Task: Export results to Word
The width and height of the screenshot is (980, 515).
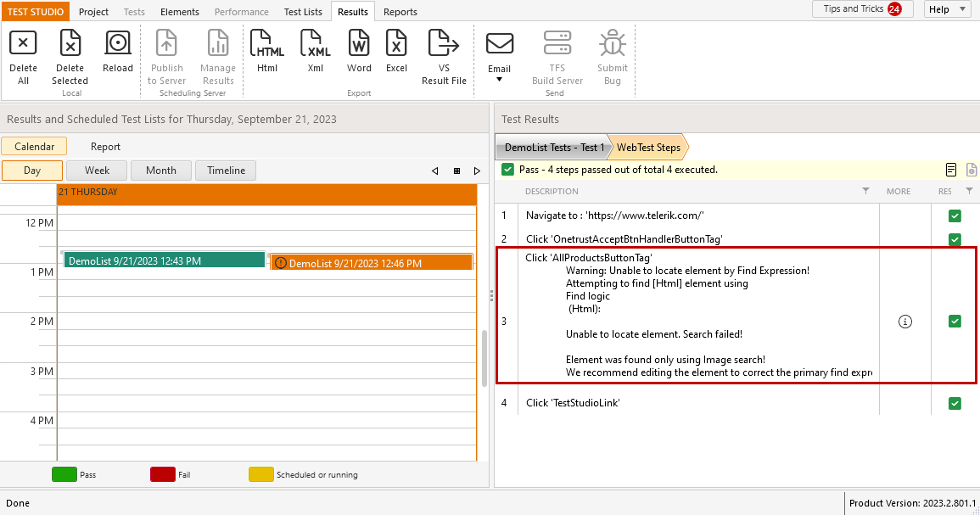Action: point(359,43)
